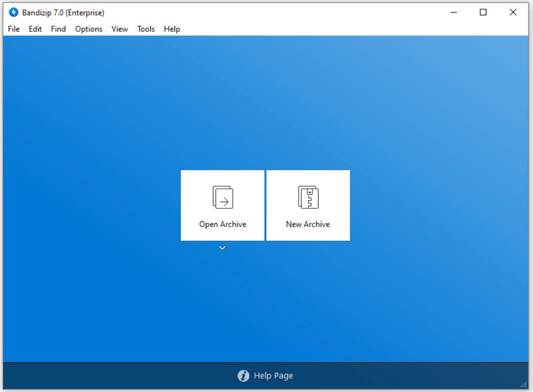Open the File menu
533x392 pixels.
click(x=14, y=29)
